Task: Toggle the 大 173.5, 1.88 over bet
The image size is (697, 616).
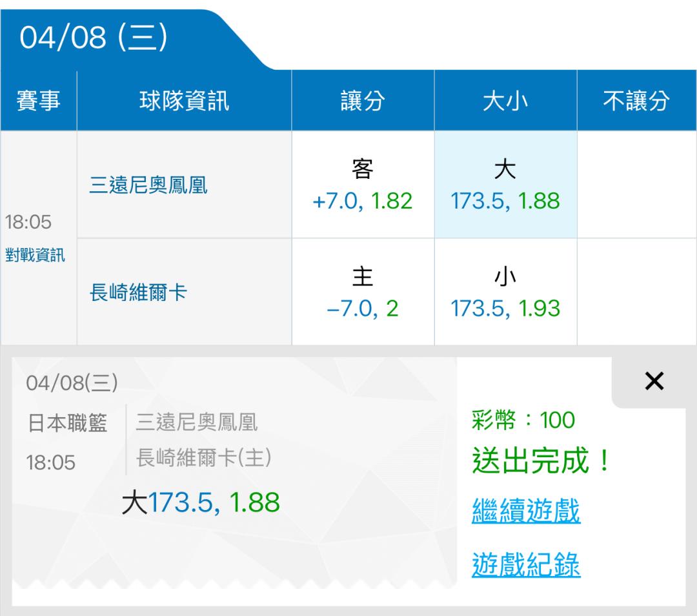Action: tap(505, 185)
